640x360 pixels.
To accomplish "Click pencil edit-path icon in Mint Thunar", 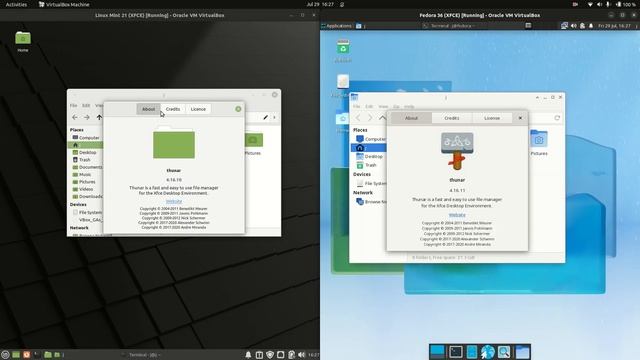I will click(266, 118).
